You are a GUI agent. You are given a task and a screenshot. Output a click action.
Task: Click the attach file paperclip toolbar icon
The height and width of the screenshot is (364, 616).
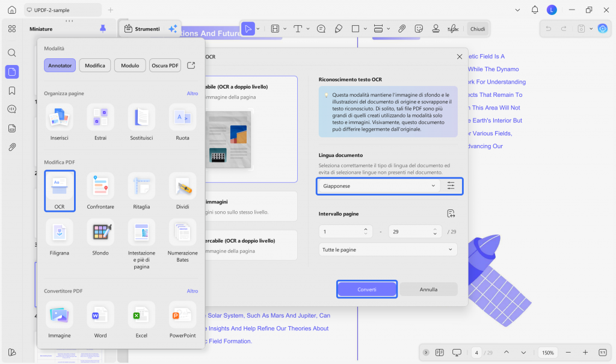[401, 29]
